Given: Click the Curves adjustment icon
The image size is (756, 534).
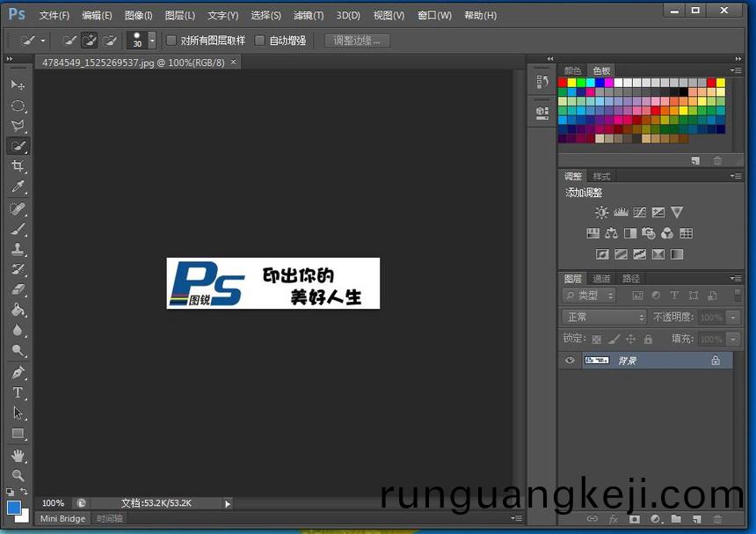Looking at the screenshot, I should 639,212.
